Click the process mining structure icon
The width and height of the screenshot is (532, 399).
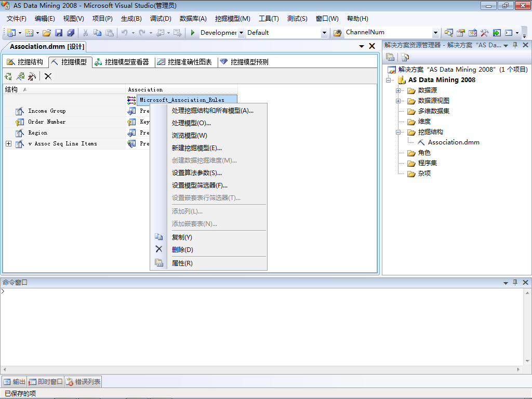pos(8,76)
